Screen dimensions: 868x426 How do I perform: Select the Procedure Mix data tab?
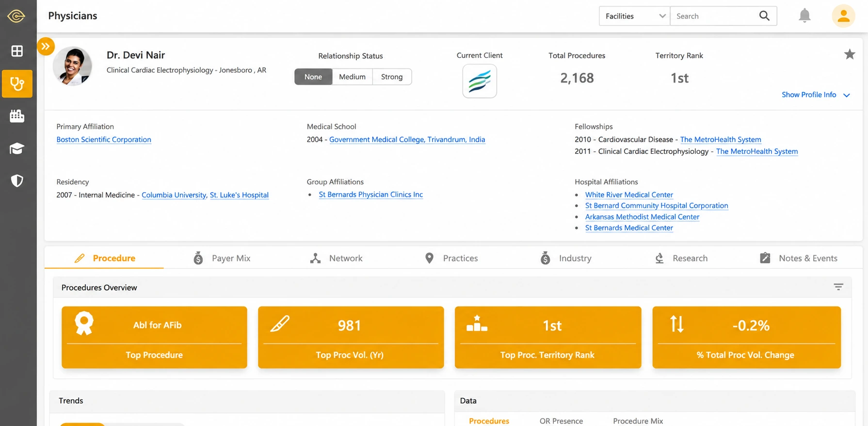638,421
